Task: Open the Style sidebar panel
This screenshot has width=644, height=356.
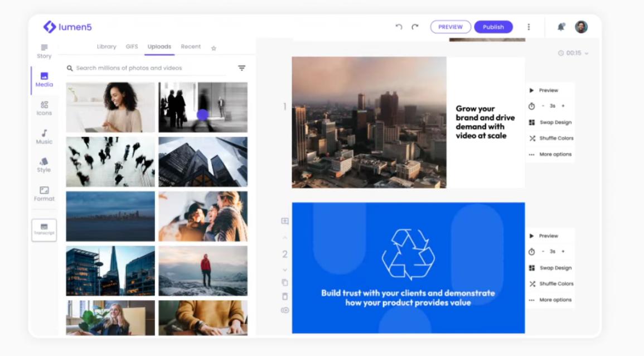Action: tap(44, 165)
